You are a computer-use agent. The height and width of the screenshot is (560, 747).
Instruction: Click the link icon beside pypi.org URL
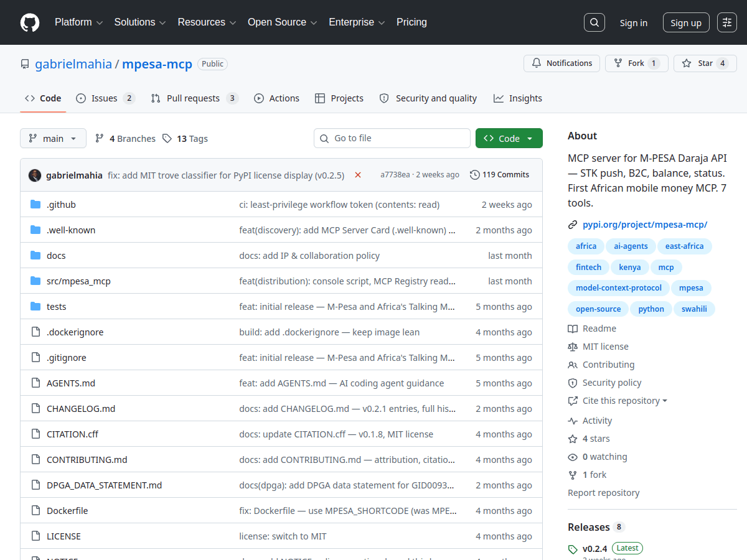(x=573, y=225)
